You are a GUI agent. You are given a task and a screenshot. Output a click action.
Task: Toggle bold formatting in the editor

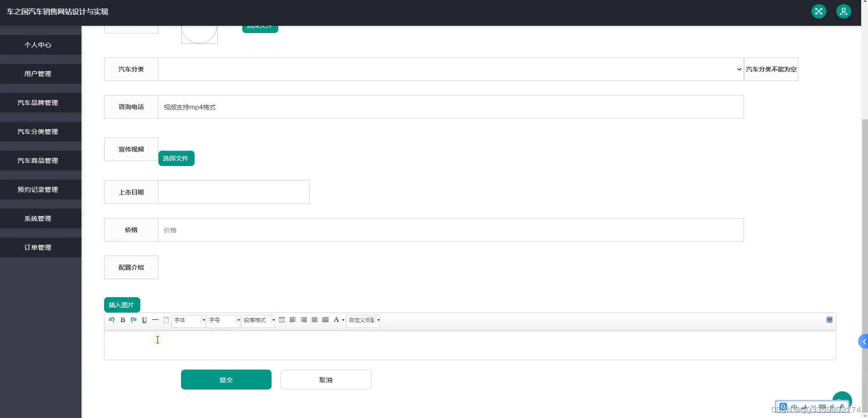point(123,320)
